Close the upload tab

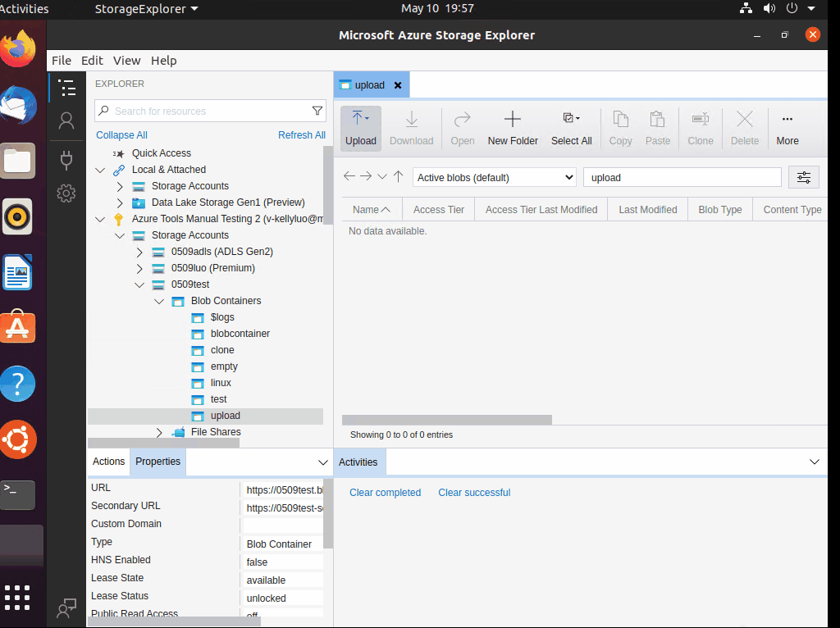pos(398,85)
